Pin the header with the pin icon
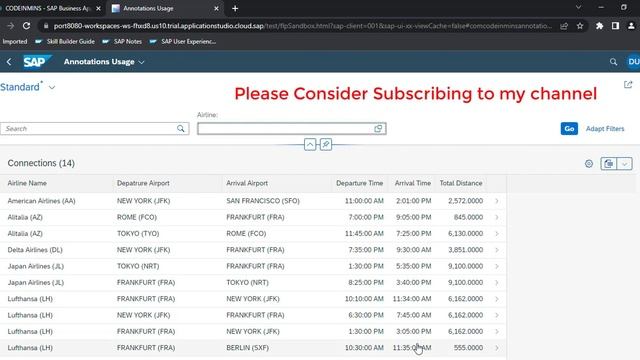Viewport: 640px width, 360px height. pos(326,144)
